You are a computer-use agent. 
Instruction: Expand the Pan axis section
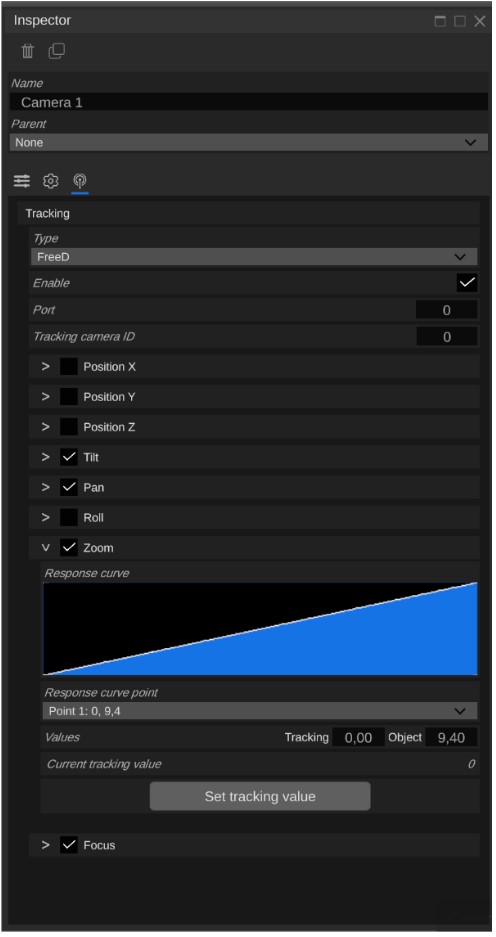45,487
